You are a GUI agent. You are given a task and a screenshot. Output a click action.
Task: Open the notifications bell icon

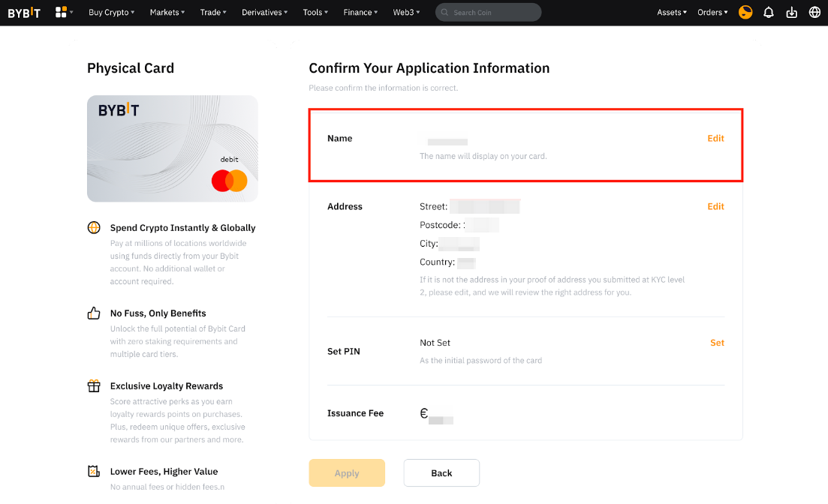coord(768,12)
